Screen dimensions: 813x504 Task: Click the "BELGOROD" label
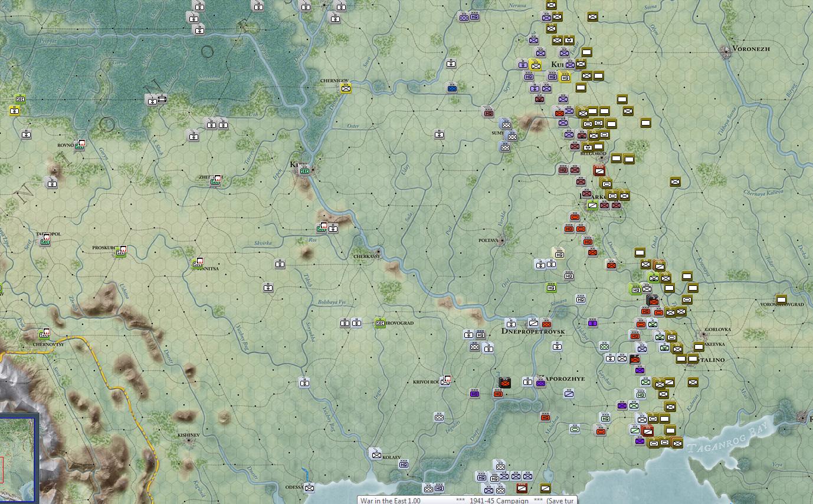[594, 154]
